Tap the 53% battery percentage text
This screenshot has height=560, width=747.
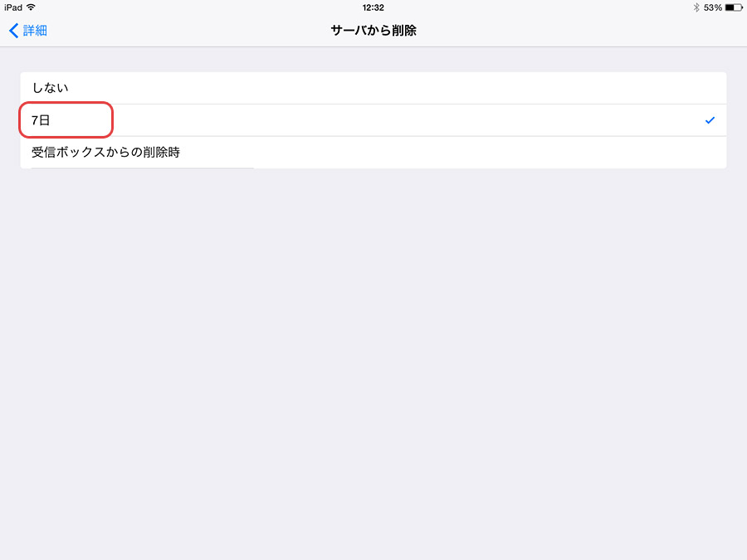pyautogui.click(x=713, y=7)
